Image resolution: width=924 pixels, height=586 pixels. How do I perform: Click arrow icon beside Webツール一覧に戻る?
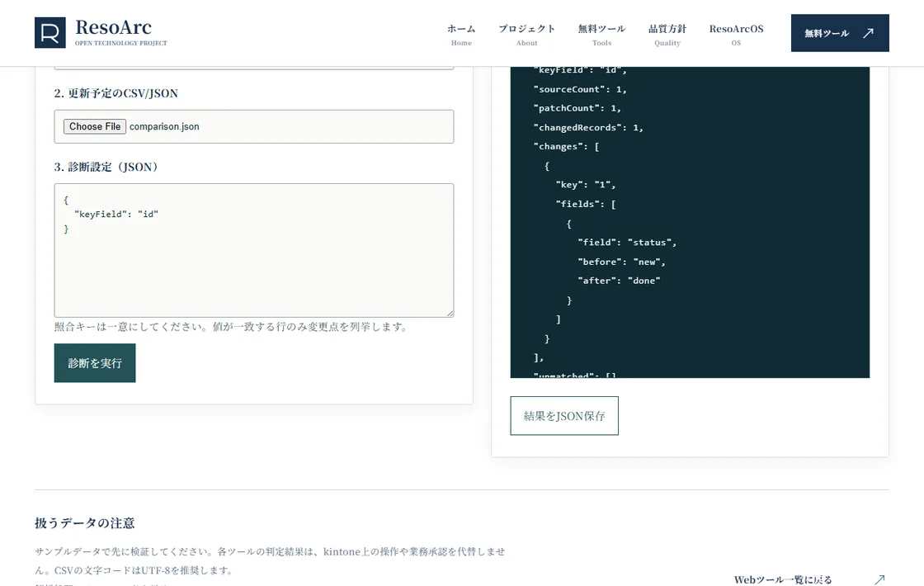879,579
